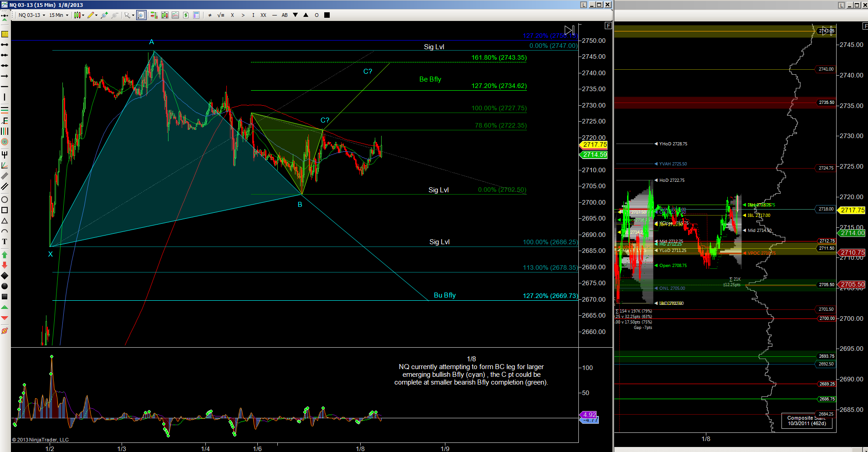Viewport: 868px width, 452px height.
Task: Select the green Arrow Up marker tool
Action: [x=5, y=254]
